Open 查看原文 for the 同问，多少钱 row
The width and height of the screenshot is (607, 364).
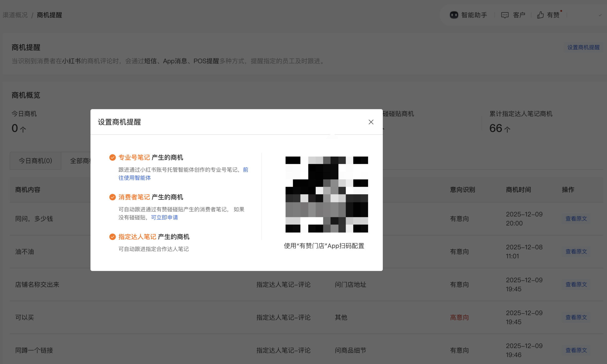pyautogui.click(x=576, y=218)
